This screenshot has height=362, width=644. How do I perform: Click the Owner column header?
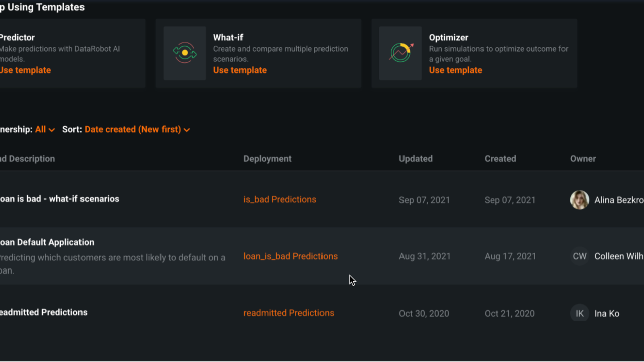(x=583, y=159)
